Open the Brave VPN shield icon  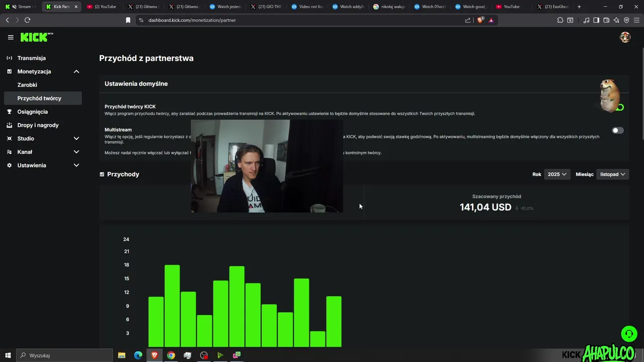tap(626, 20)
